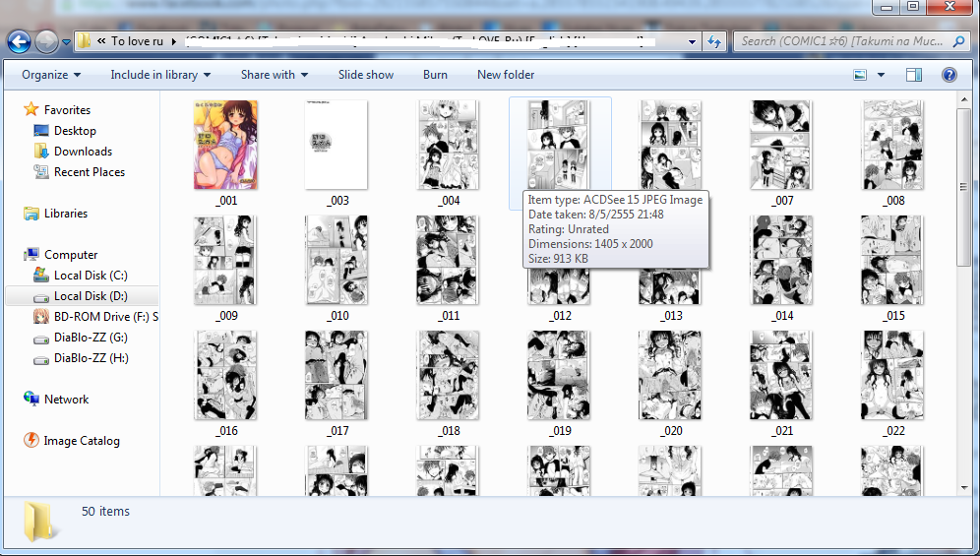
Task: Select Favorites in the navigation pane
Action: (67, 109)
